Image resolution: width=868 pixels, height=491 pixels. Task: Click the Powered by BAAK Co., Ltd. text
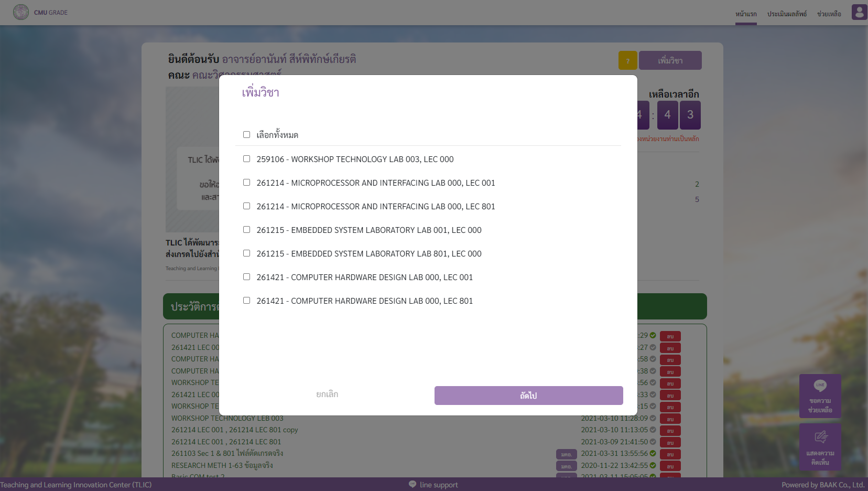(823, 485)
